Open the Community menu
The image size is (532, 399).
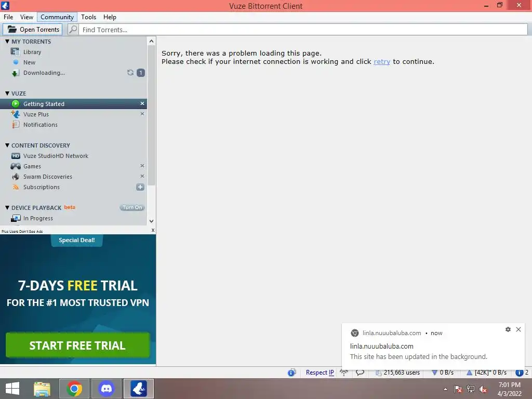[x=57, y=17]
